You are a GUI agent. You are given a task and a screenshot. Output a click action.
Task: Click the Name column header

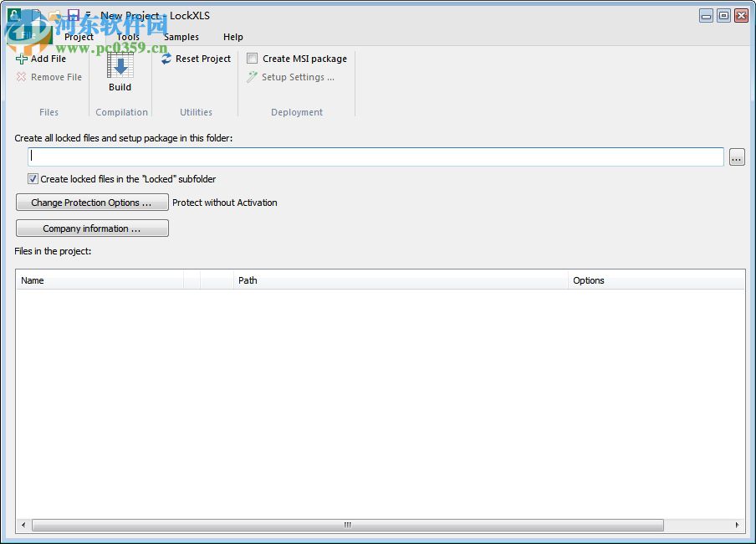pyautogui.click(x=100, y=280)
